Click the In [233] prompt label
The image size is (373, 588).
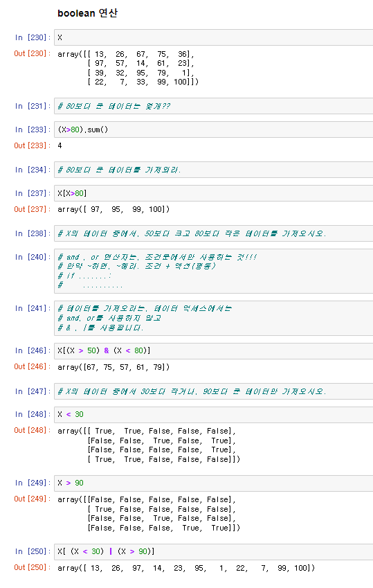click(33, 130)
